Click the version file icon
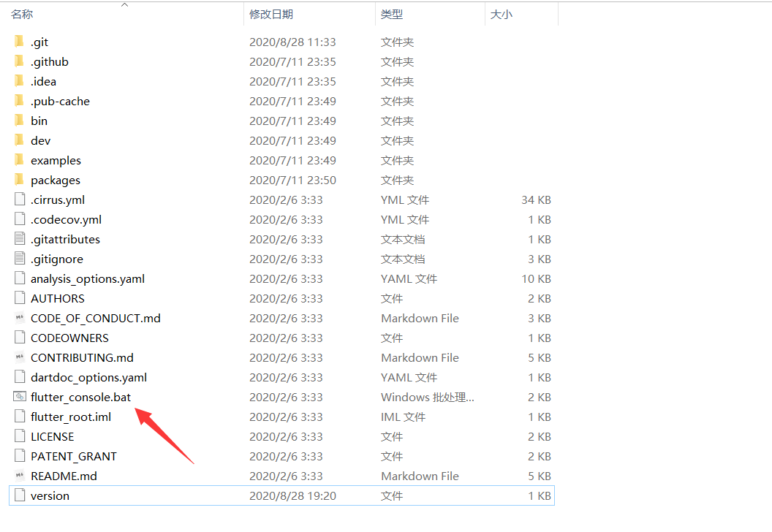The height and width of the screenshot is (532, 772). click(x=20, y=495)
